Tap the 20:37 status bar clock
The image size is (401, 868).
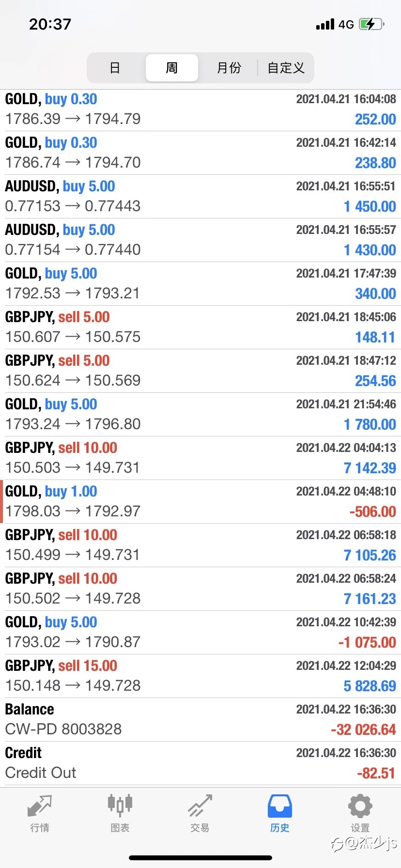coord(50,24)
